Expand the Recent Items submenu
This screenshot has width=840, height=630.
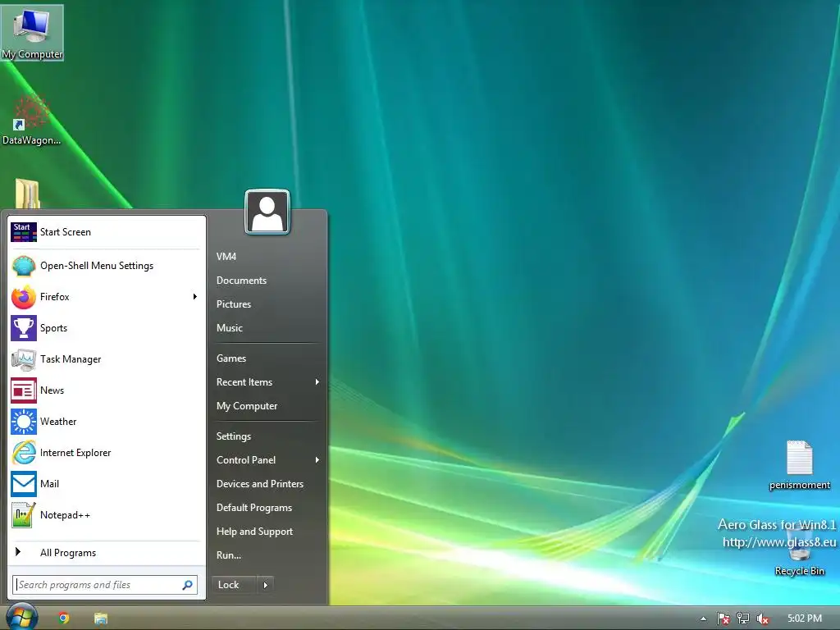tap(317, 382)
